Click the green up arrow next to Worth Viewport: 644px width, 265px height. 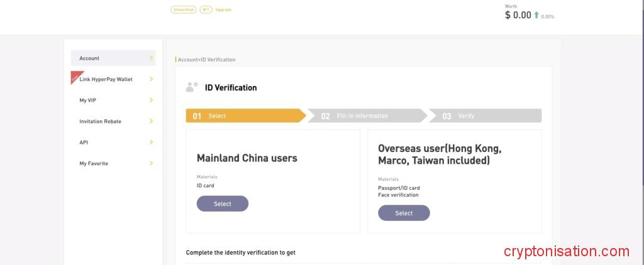pyautogui.click(x=536, y=16)
